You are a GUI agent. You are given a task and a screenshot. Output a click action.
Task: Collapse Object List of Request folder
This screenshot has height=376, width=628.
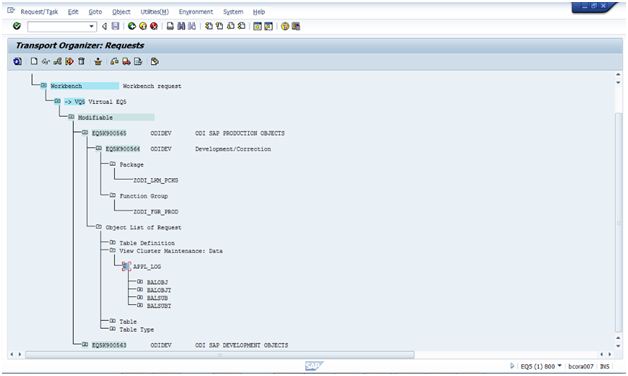pos(99,227)
